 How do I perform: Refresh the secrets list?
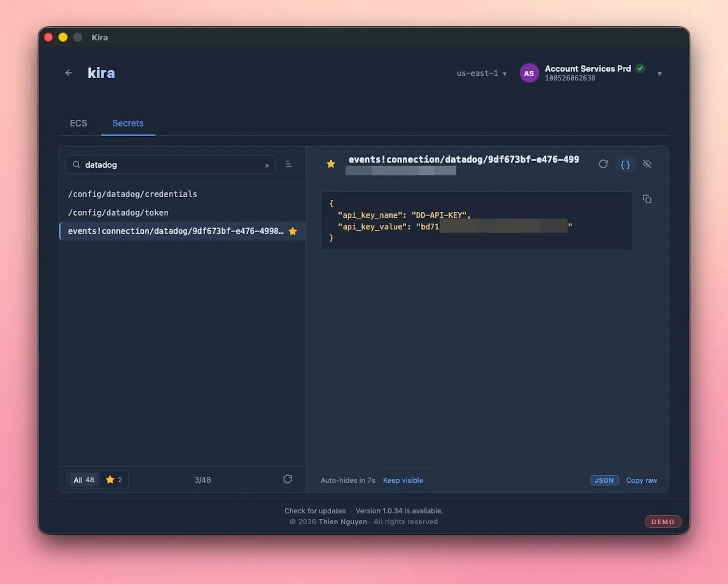288,479
